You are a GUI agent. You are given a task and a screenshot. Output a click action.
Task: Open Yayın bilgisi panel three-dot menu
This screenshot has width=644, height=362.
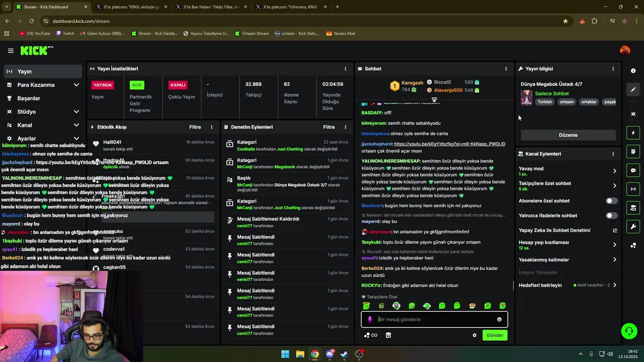tap(613, 69)
